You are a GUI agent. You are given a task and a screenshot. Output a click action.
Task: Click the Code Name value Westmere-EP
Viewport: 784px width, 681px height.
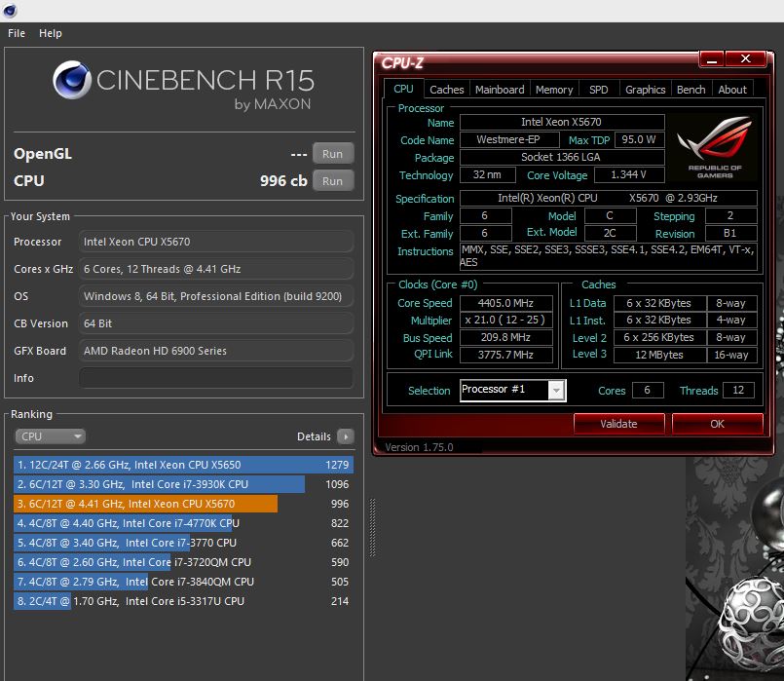[509, 139]
